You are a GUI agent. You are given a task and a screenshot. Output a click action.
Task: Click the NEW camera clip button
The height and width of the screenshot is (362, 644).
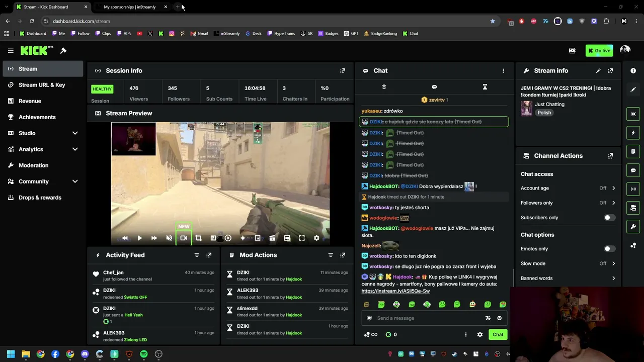click(x=184, y=238)
